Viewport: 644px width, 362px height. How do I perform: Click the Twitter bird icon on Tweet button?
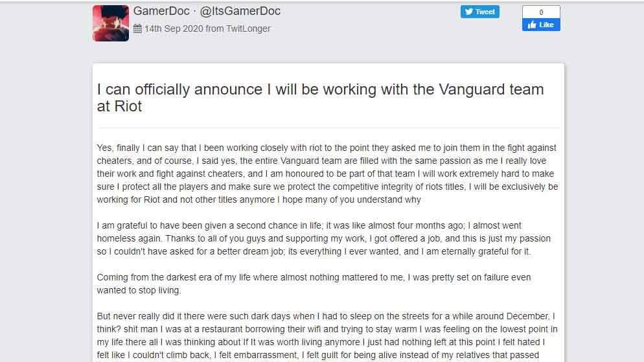(468, 12)
